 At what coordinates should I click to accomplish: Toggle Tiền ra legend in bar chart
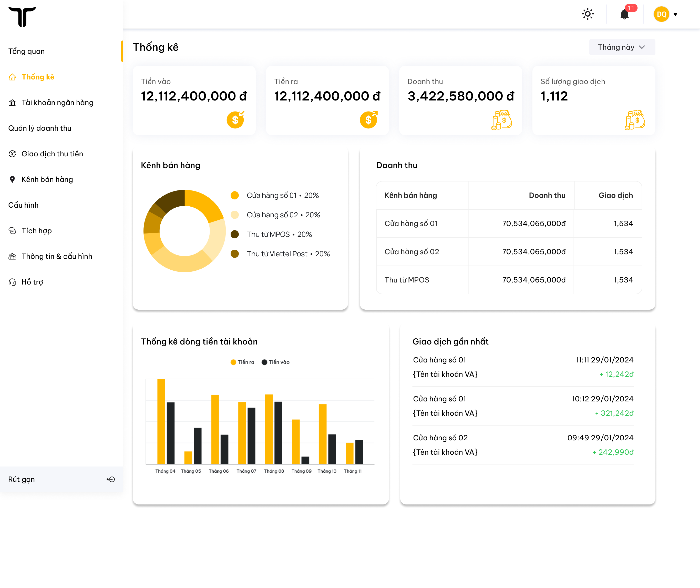pyautogui.click(x=242, y=362)
